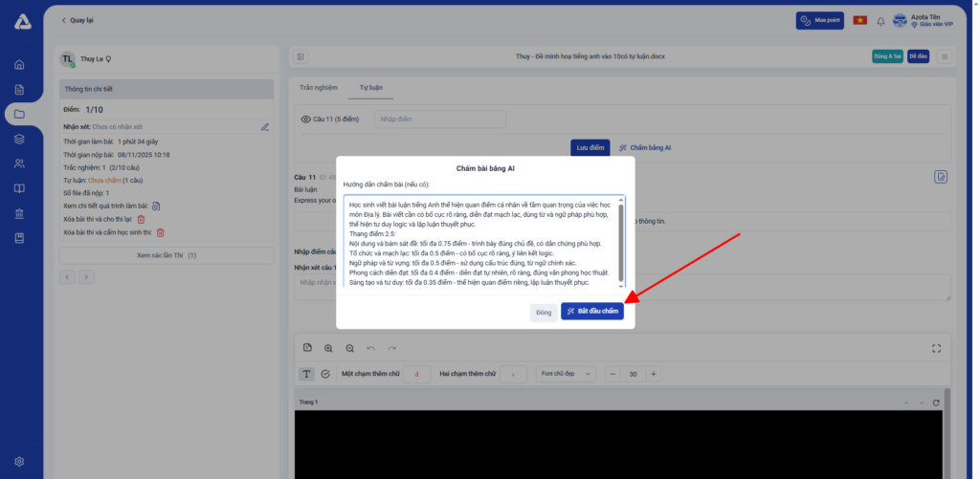Close the AI grading dialog with Đóng
The image size is (980, 479).
coord(544,312)
